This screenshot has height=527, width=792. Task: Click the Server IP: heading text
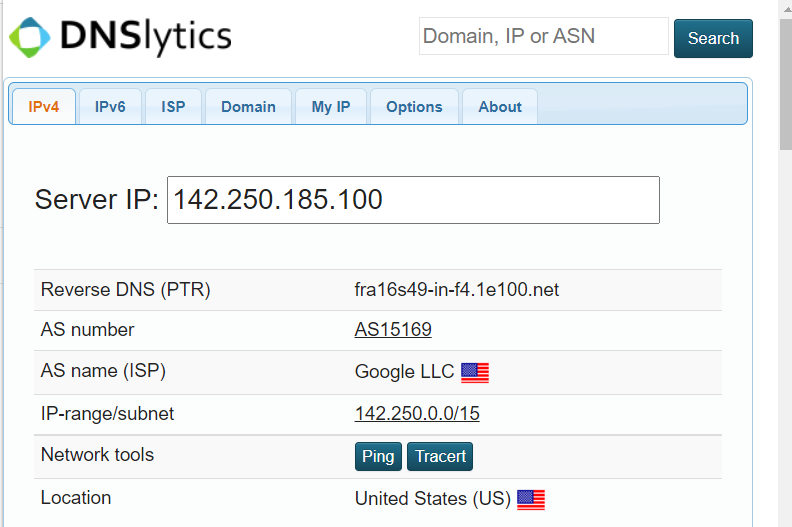96,199
